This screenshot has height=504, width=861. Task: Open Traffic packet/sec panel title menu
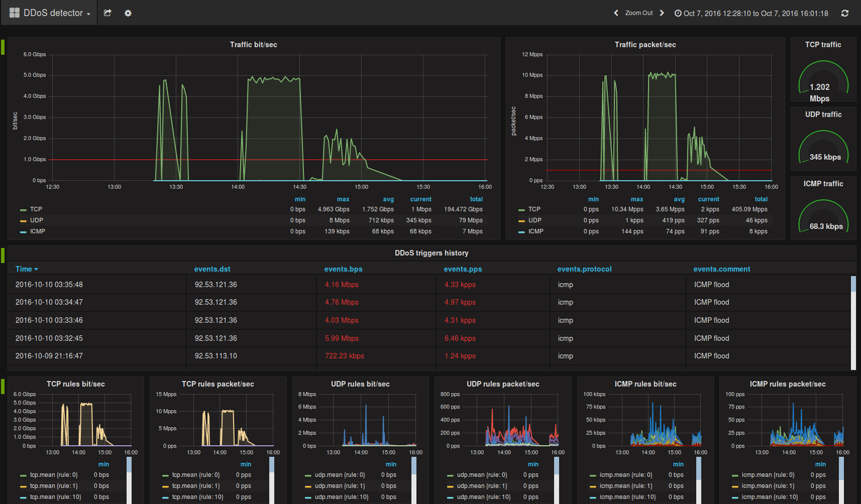(645, 45)
